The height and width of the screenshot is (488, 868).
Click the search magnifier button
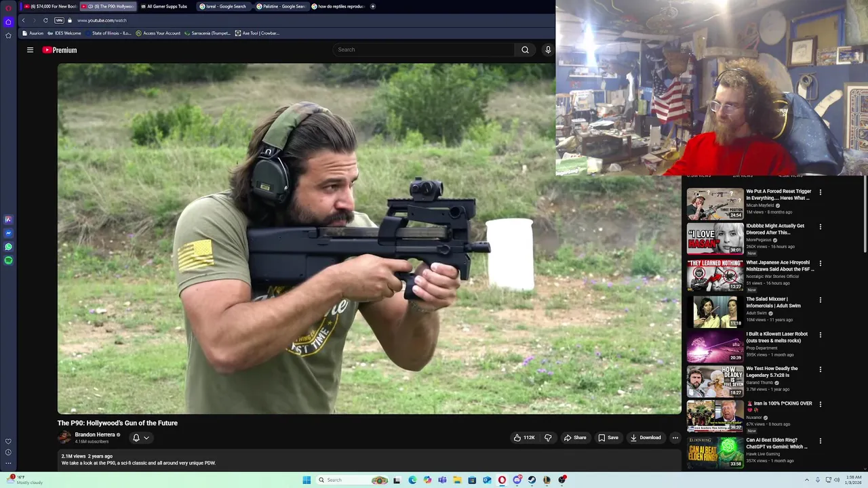[x=525, y=49]
